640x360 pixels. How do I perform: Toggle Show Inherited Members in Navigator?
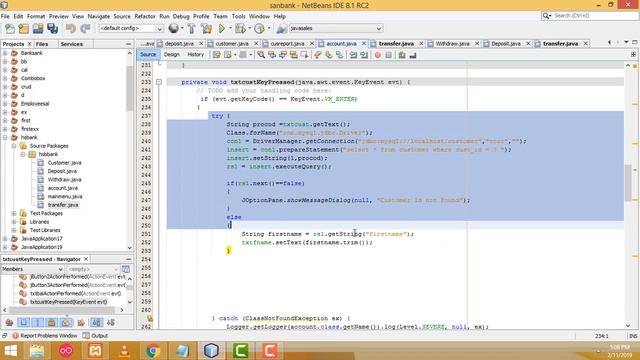pyautogui.click(x=9, y=323)
